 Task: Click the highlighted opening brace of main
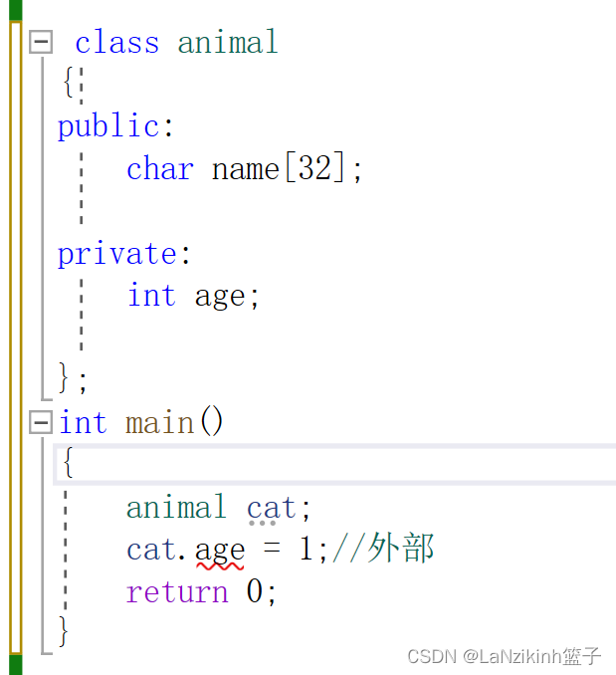(x=68, y=462)
